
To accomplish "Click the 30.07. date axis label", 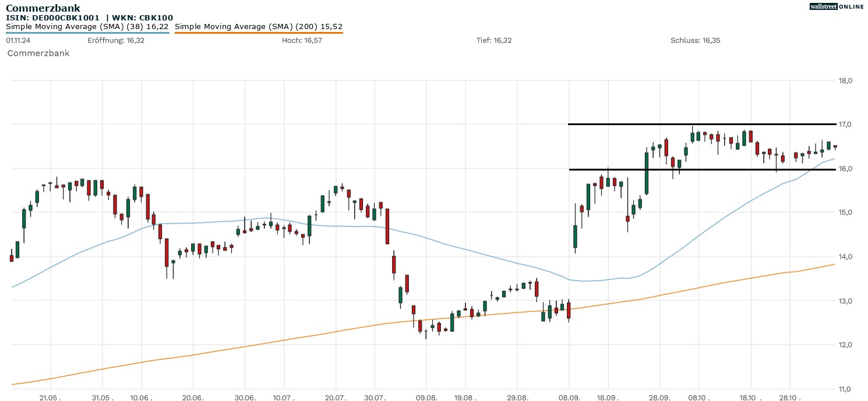I will 375,398.
